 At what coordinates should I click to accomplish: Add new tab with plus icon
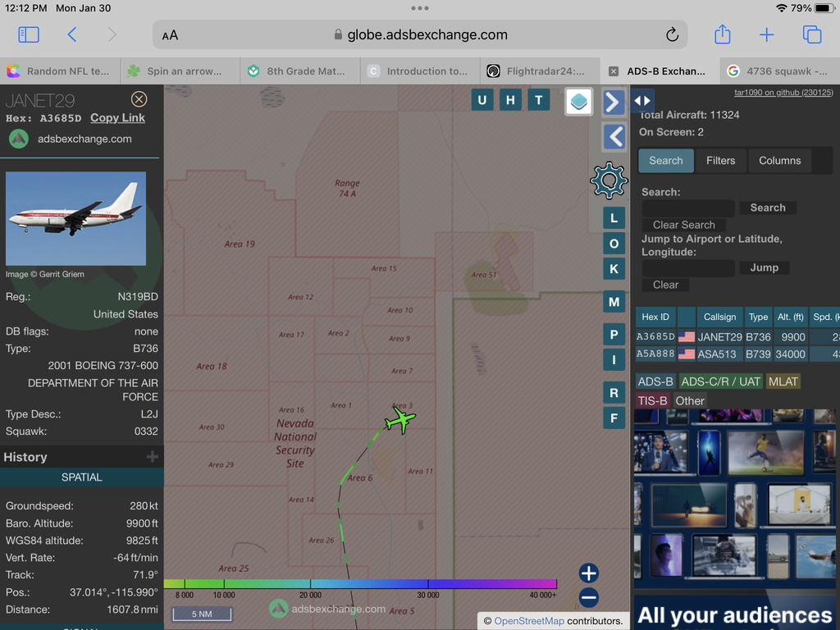click(x=767, y=34)
